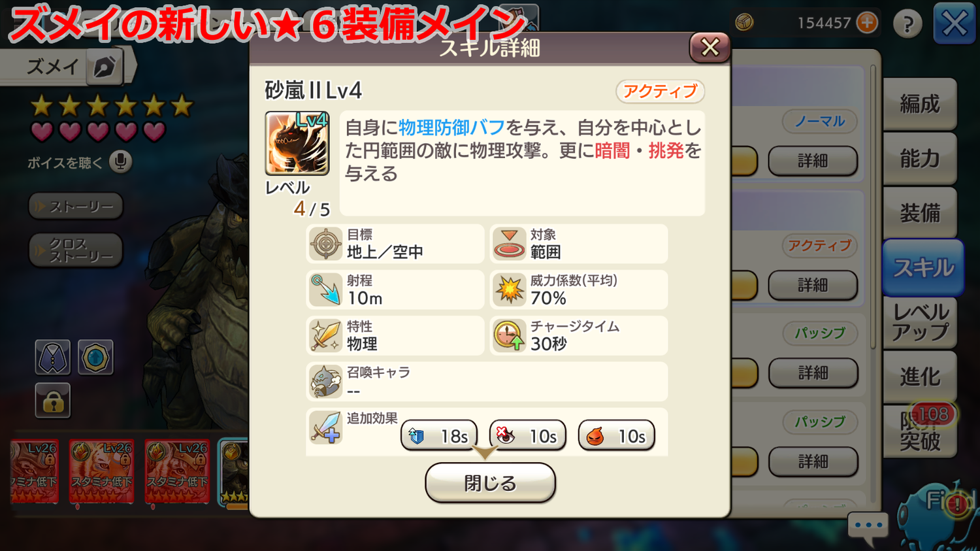Image resolution: width=980 pixels, height=551 pixels.
Task: Open the chat speech bubble icon
Action: point(868,527)
